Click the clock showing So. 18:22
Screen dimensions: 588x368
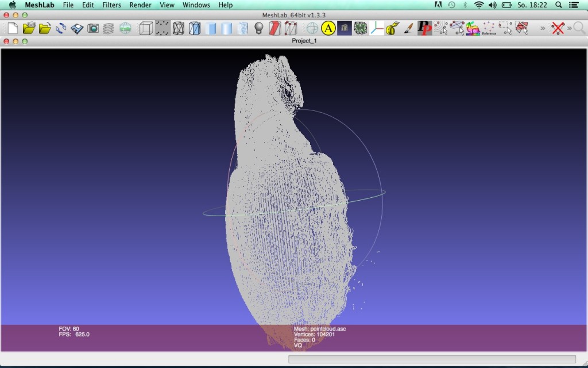532,5
